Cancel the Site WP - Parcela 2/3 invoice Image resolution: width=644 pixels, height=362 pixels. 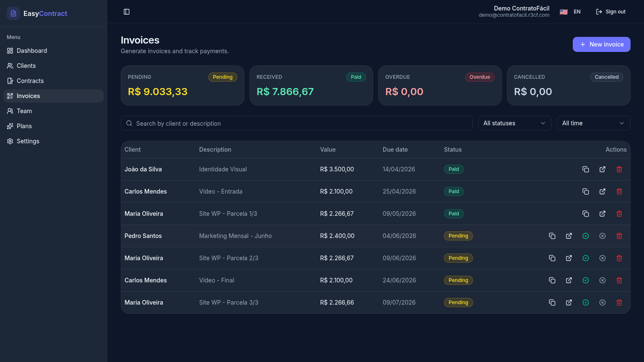coord(602,258)
